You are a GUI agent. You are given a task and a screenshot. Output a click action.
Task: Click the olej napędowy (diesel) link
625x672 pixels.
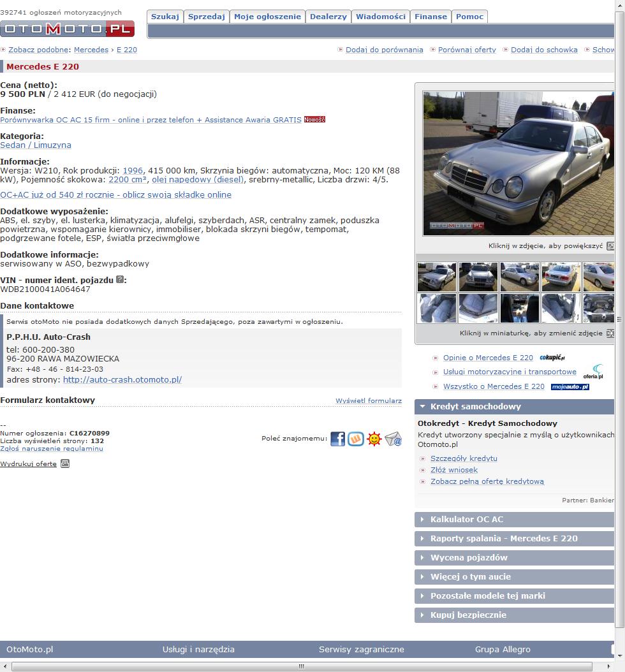click(x=198, y=180)
